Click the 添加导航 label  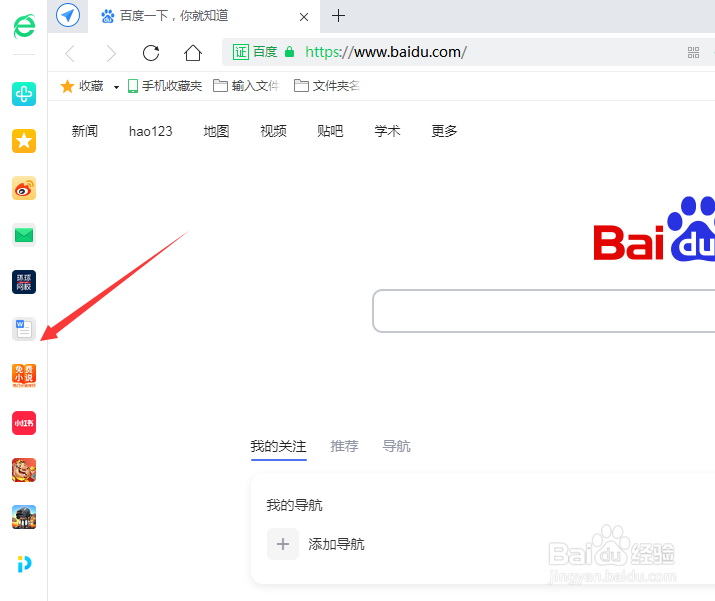click(337, 544)
